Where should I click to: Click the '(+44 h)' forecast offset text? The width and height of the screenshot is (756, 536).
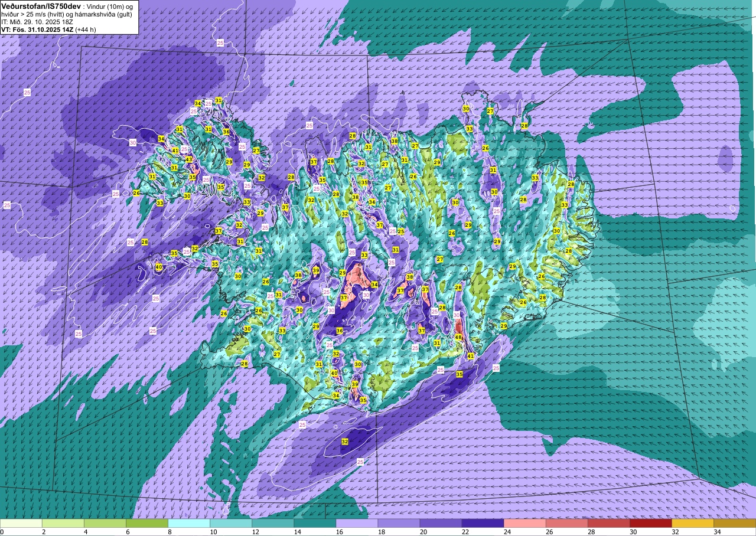(x=86, y=29)
